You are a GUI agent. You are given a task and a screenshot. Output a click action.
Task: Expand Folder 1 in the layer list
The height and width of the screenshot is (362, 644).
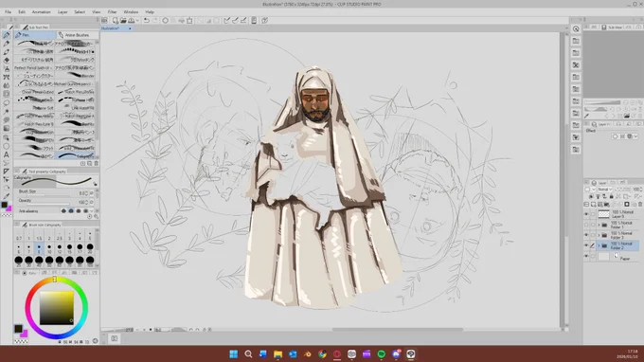tap(599, 225)
